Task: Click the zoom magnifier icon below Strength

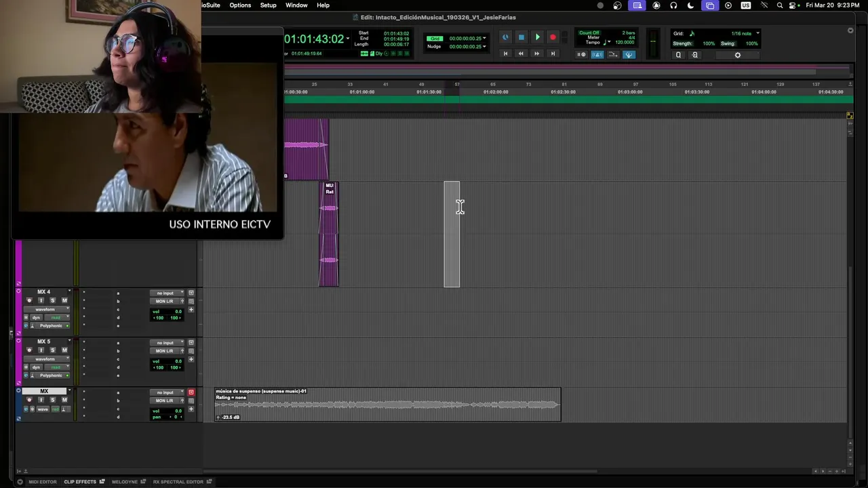Action: point(678,55)
